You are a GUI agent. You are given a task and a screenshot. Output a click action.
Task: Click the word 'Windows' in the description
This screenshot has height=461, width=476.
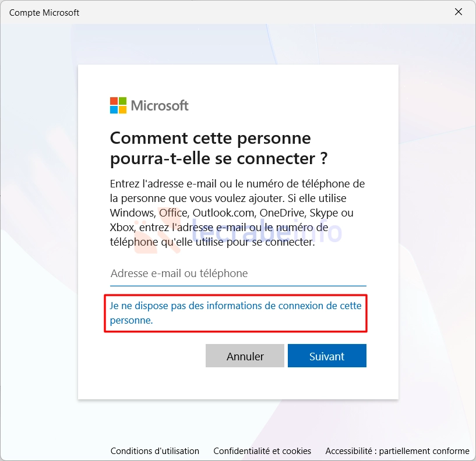pos(132,213)
